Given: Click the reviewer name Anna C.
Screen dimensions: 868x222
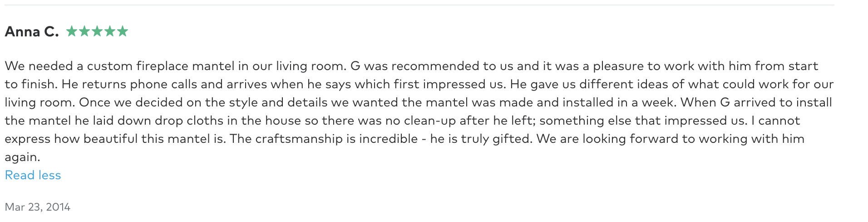Looking at the screenshot, I should point(32,31).
